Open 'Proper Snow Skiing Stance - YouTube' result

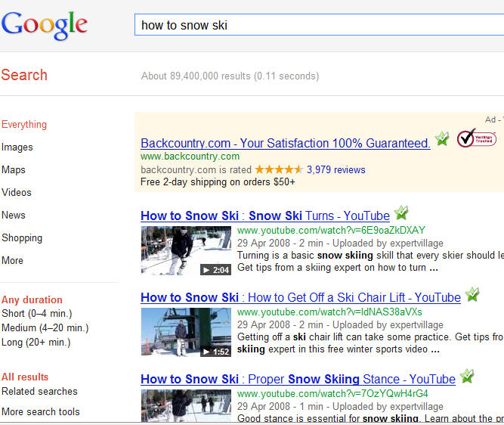click(x=298, y=380)
